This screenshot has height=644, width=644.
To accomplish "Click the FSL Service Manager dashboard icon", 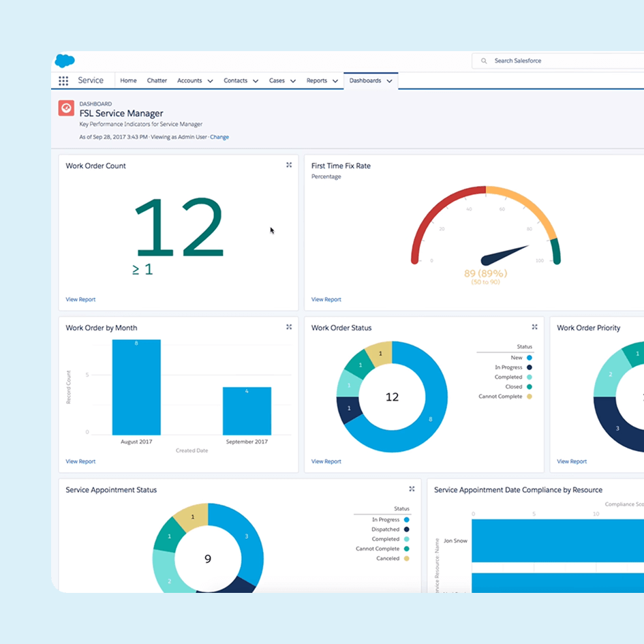I will [66, 108].
